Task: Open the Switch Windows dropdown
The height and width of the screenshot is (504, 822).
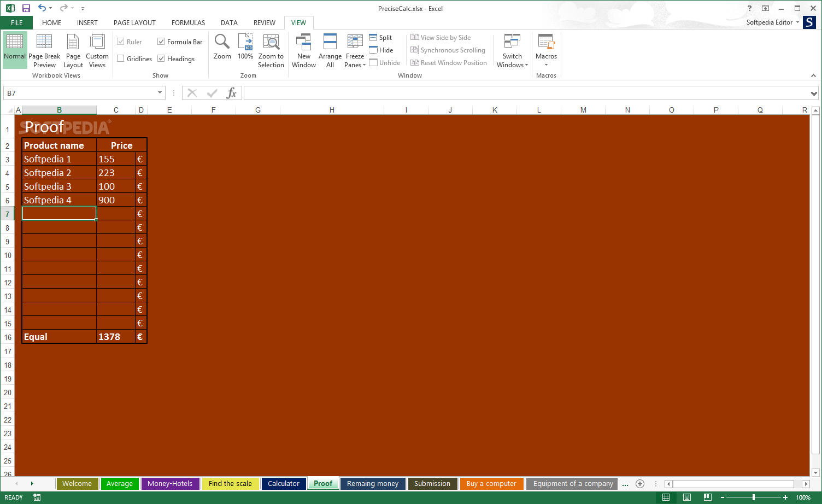Action: 512,50
